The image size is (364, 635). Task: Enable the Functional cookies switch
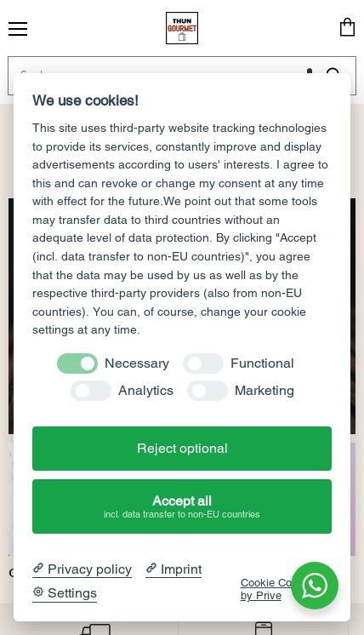pos(203,363)
